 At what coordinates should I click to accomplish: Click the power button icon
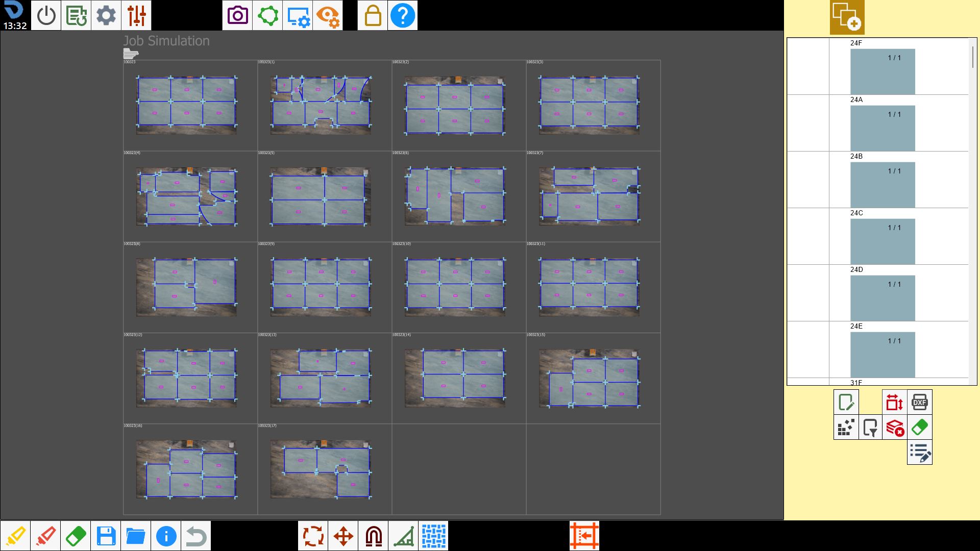pos(46,15)
